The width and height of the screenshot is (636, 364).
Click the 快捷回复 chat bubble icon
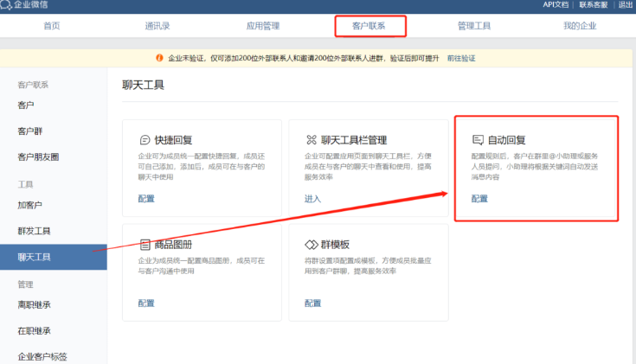tap(145, 139)
